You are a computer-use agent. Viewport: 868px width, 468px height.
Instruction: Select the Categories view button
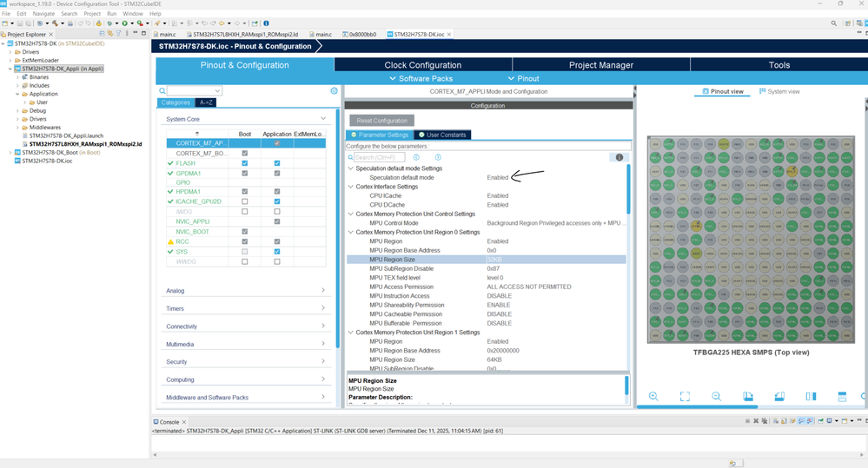pos(176,102)
